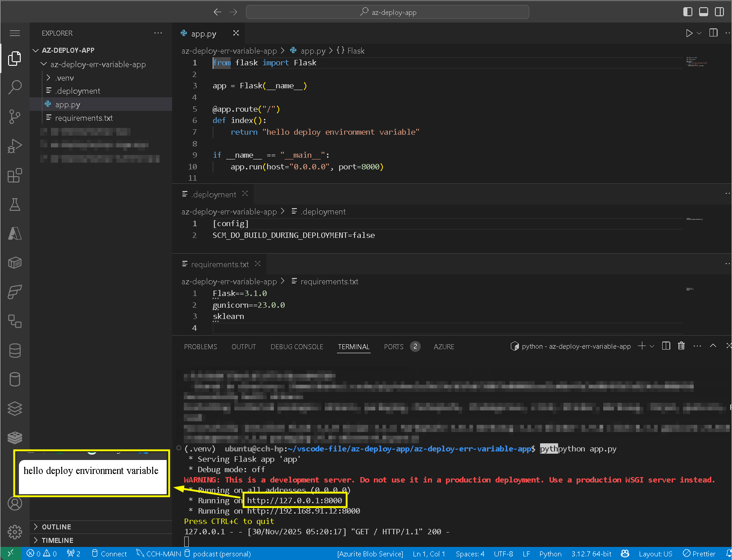
Task: Toggle the bottom panel layout button
Action: click(x=703, y=12)
